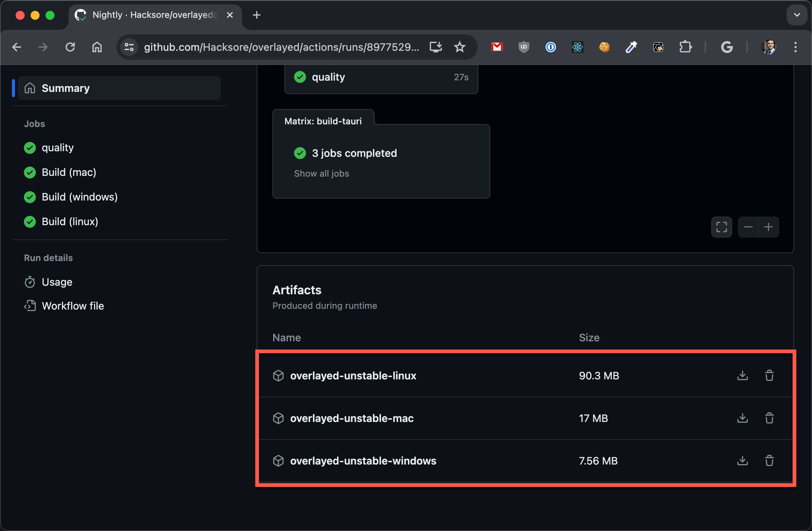This screenshot has width=812, height=531.
Task: Open the browser home page
Action: 97,47
